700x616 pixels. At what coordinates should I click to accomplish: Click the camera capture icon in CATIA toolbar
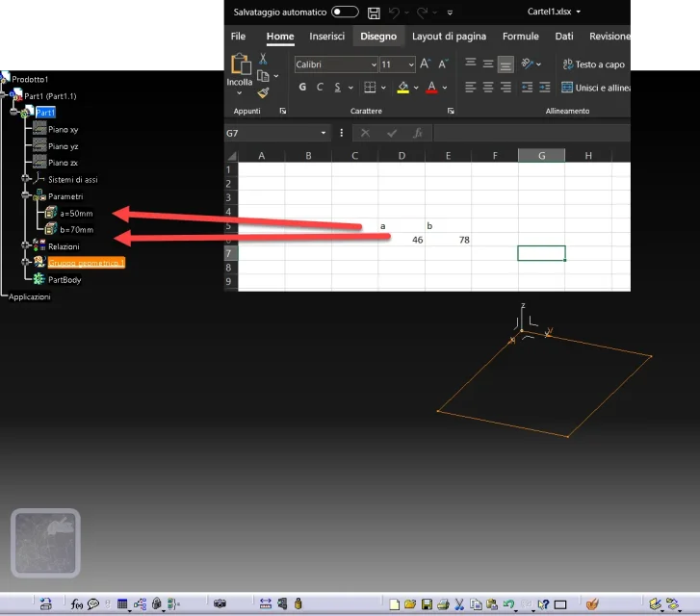[x=220, y=603]
